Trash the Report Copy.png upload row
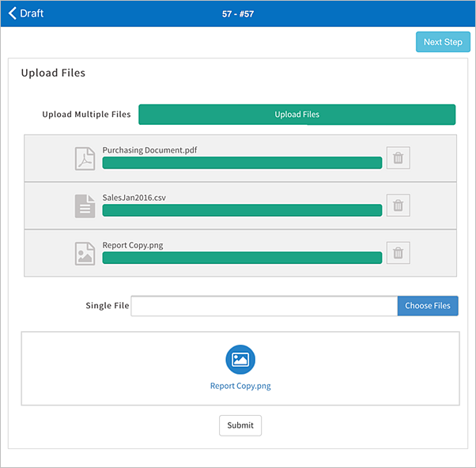 398,253
